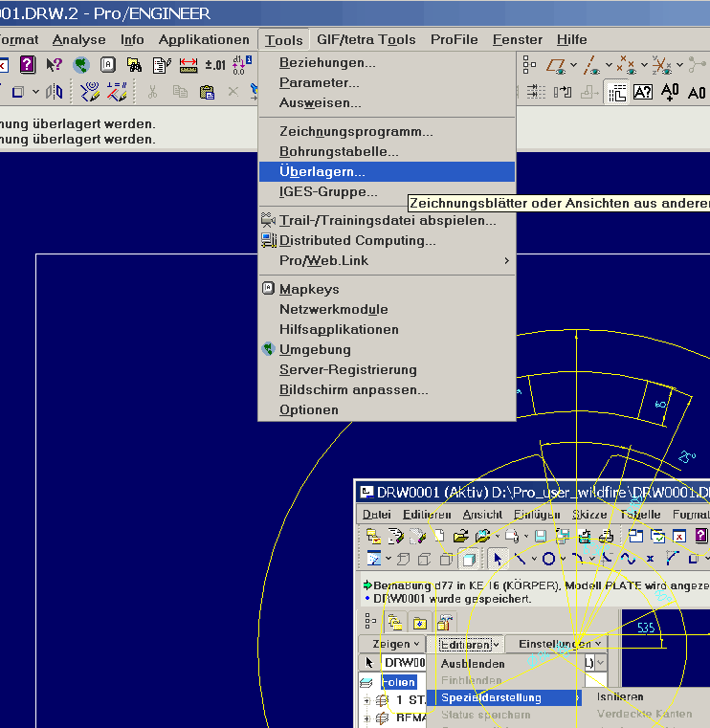Toggle the pressed view layout icon
This screenshot has height=728, width=710.
tap(616, 93)
